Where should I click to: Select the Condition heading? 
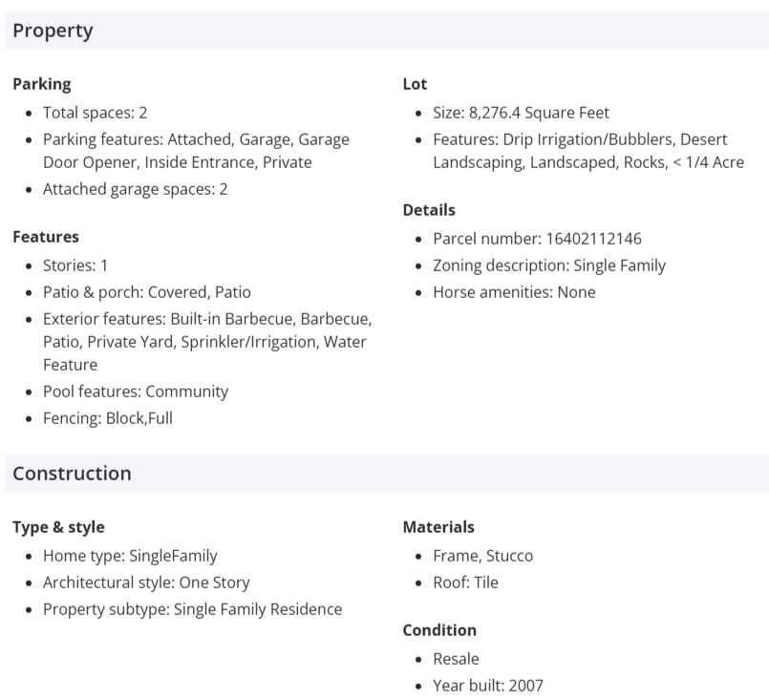pyautogui.click(x=439, y=630)
